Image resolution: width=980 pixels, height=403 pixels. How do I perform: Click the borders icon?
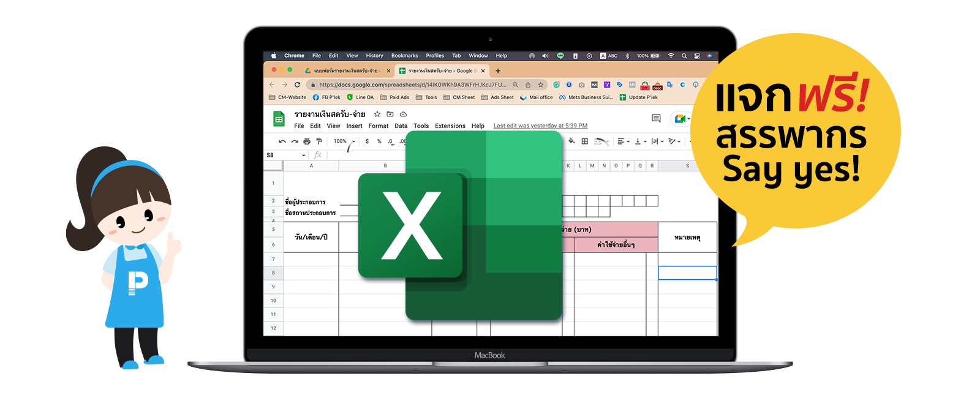pos(585,141)
